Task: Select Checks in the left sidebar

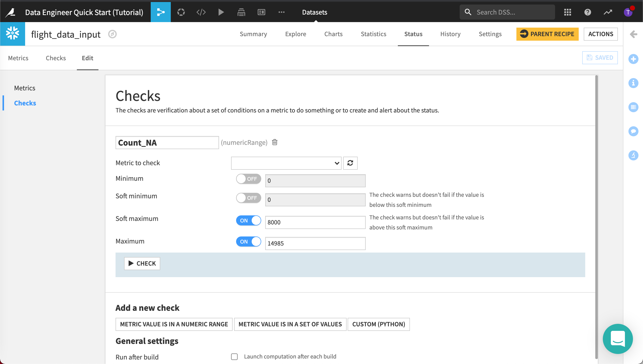Action: pos(25,103)
